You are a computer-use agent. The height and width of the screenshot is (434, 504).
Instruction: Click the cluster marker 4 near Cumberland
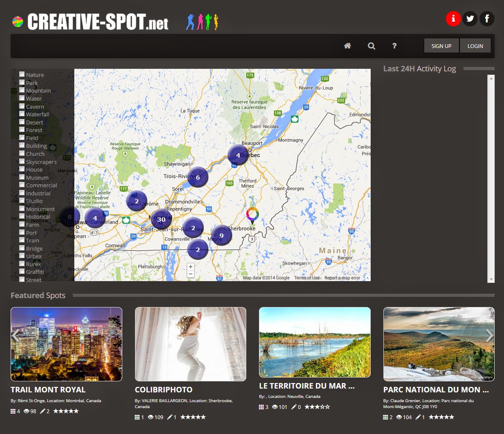(x=95, y=218)
